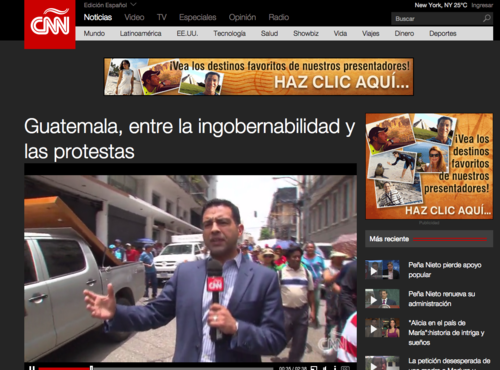Open Alicia en el país de María headline
Viewport: 500px width, 370px height.
(x=446, y=332)
